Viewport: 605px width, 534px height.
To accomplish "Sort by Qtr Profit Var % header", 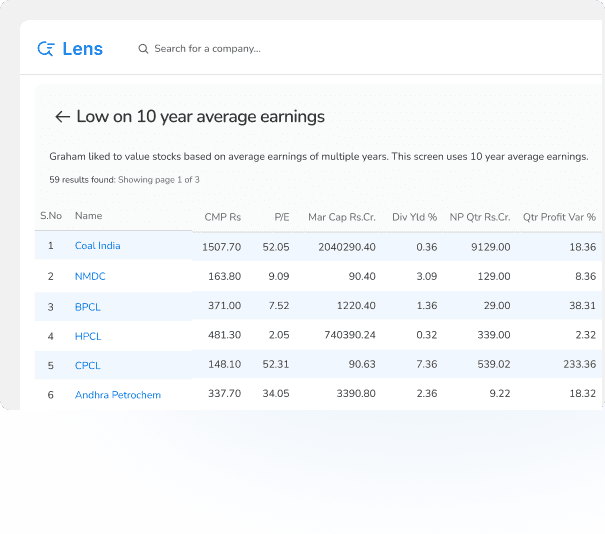I will (559, 217).
